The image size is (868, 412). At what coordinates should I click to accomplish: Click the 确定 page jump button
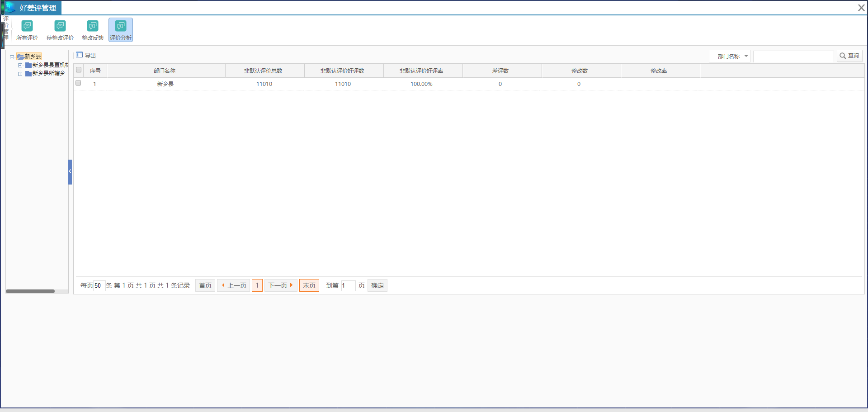click(x=377, y=285)
